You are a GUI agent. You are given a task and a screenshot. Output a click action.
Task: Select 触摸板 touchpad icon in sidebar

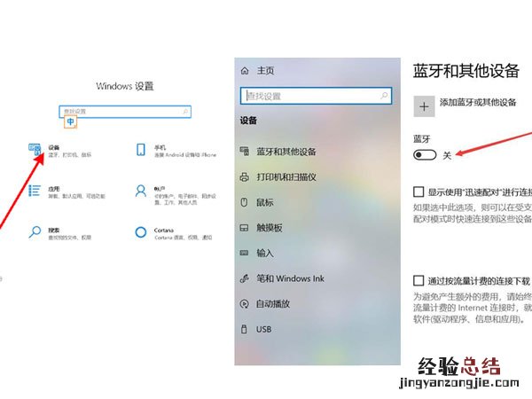click(245, 228)
